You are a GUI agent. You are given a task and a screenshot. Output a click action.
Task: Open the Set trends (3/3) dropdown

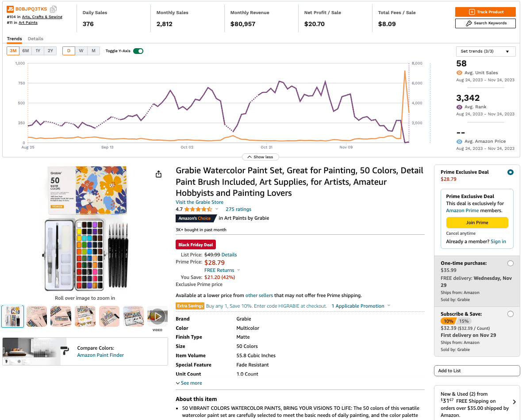tap(485, 51)
